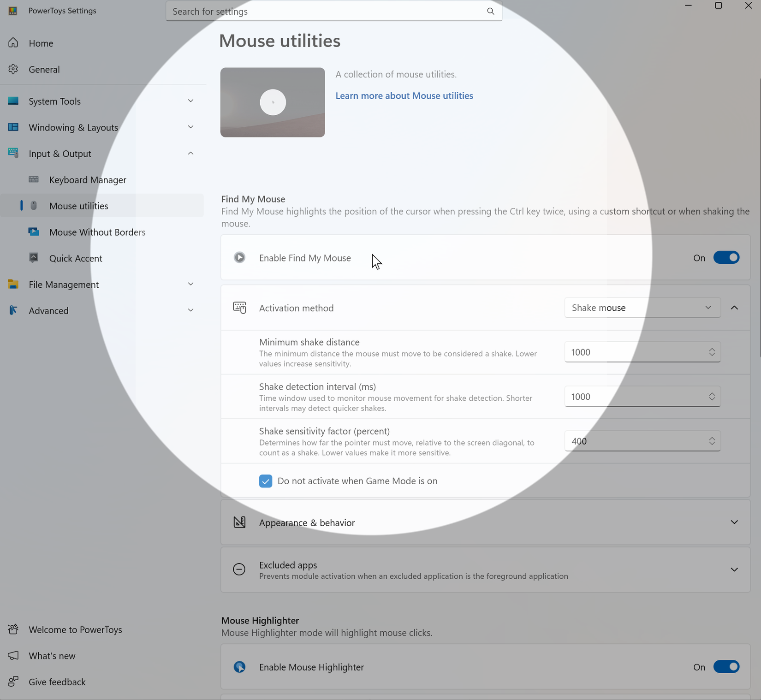The image size is (761, 700).
Task: Toggle Enable Mouse Highlighter off
Action: (726, 667)
